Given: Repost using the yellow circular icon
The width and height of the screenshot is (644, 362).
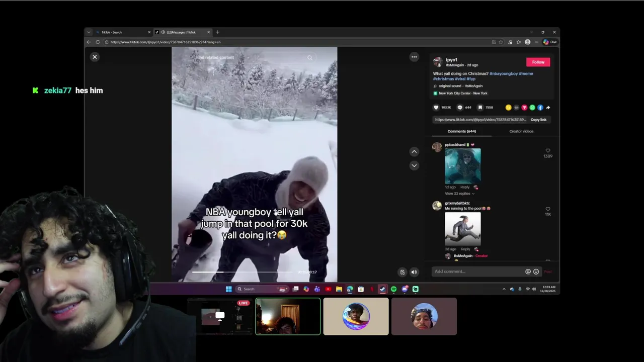Looking at the screenshot, I should (x=508, y=107).
